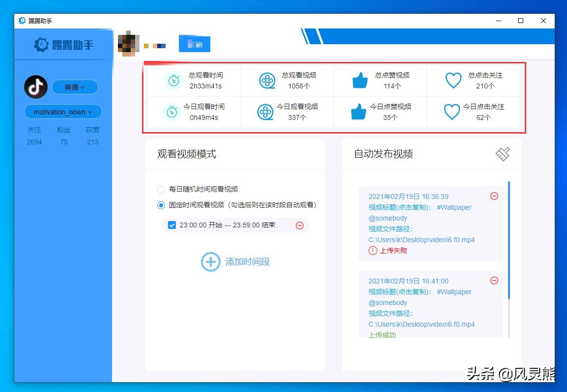Remove the 16:41:00 publish entry via minus icon
This screenshot has width=567, height=392.
494,280
